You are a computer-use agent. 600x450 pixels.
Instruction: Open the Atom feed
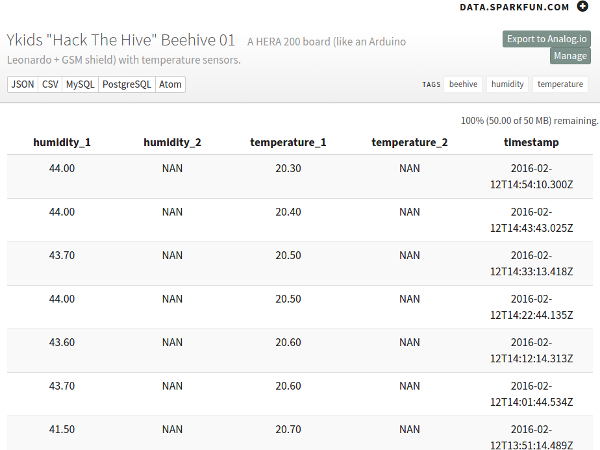[x=170, y=85]
